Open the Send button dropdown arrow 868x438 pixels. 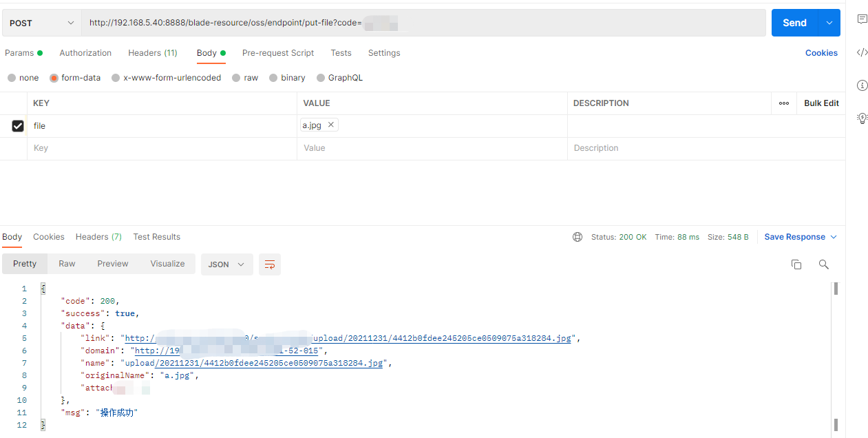pyautogui.click(x=829, y=22)
